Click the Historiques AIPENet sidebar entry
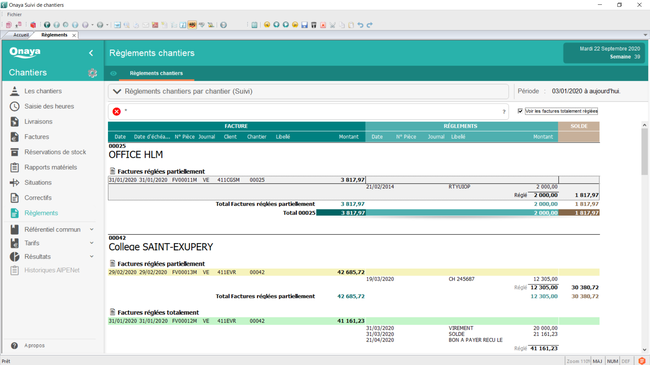650x365 pixels. [52, 270]
